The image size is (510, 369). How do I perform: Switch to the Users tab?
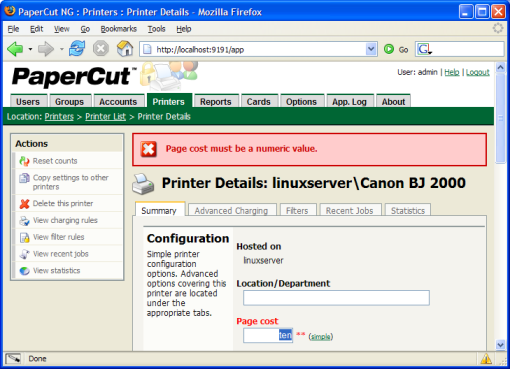[28, 101]
